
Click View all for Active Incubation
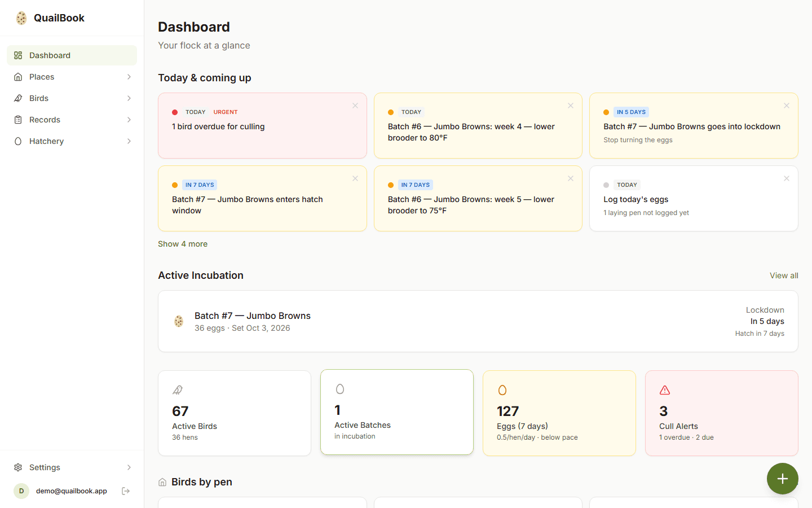(784, 275)
